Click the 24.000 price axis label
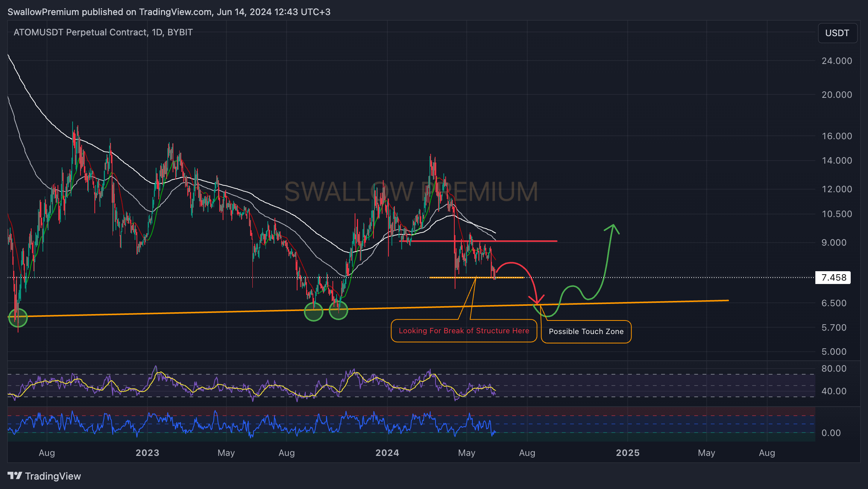This screenshot has width=868, height=489. tap(837, 61)
